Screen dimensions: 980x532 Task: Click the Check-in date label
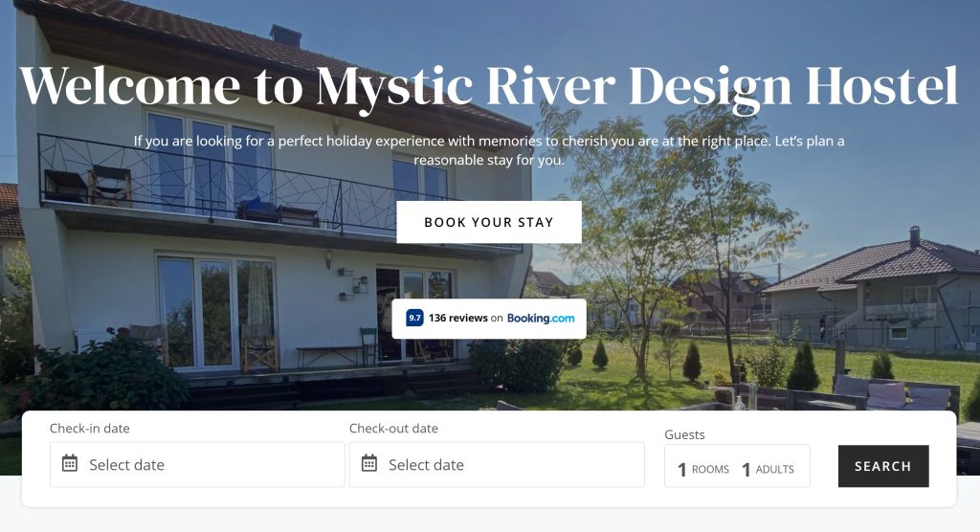pos(89,429)
